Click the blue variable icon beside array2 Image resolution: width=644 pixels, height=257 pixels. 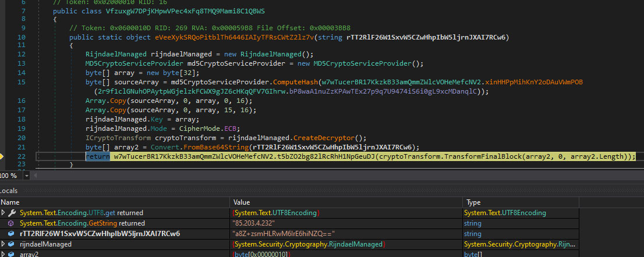[12, 254]
